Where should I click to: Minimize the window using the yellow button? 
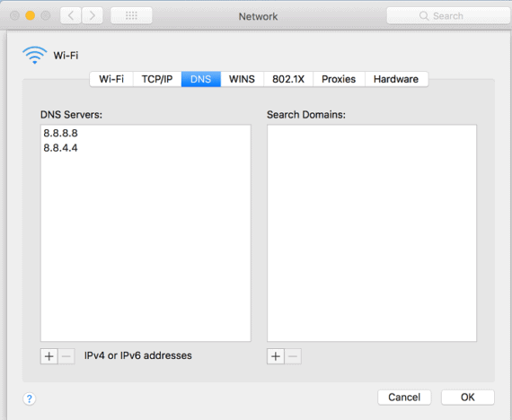click(x=30, y=15)
